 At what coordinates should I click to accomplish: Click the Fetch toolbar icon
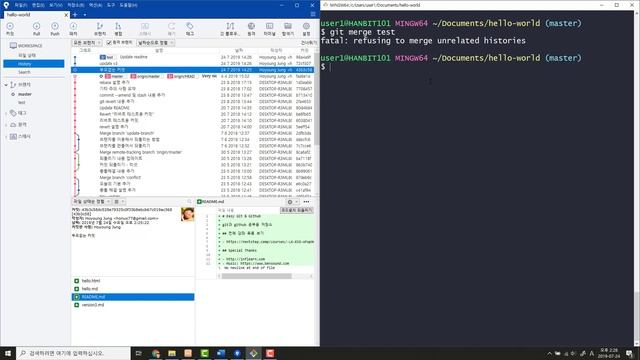click(x=73, y=29)
